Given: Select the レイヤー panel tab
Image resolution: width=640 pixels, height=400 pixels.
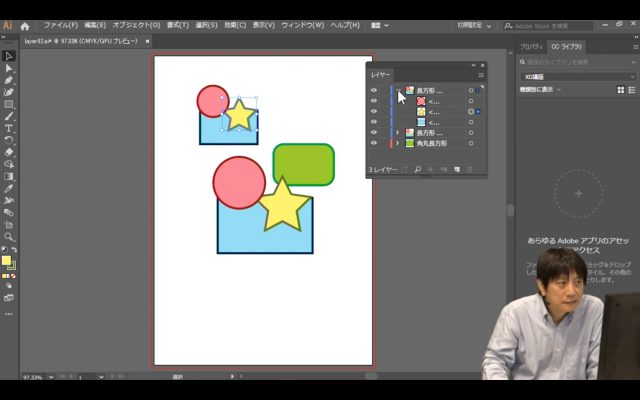Looking at the screenshot, I should (x=380, y=75).
